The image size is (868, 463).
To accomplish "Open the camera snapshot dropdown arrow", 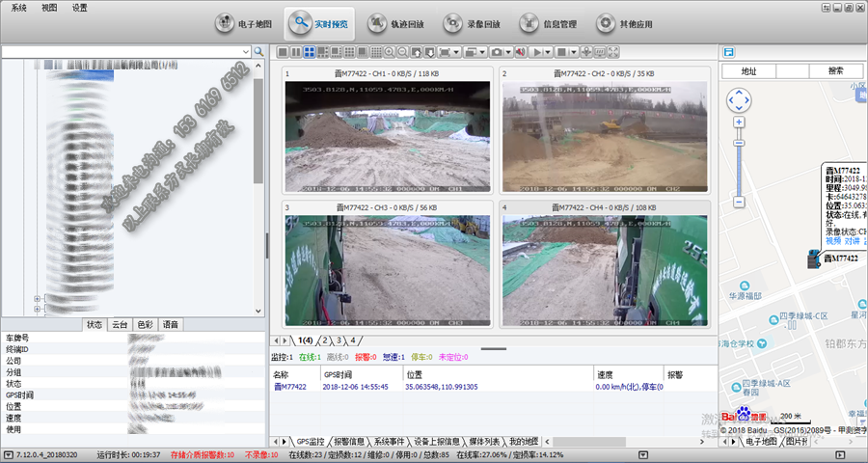I will pos(508,51).
